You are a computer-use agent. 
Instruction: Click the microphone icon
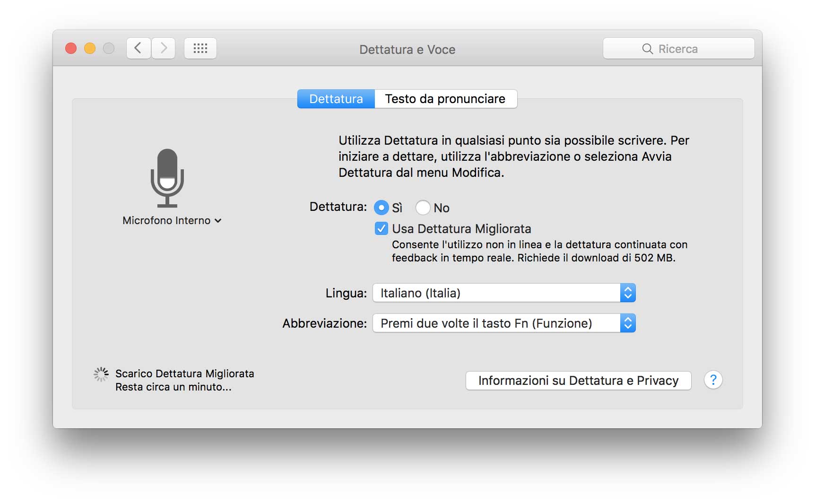167,178
